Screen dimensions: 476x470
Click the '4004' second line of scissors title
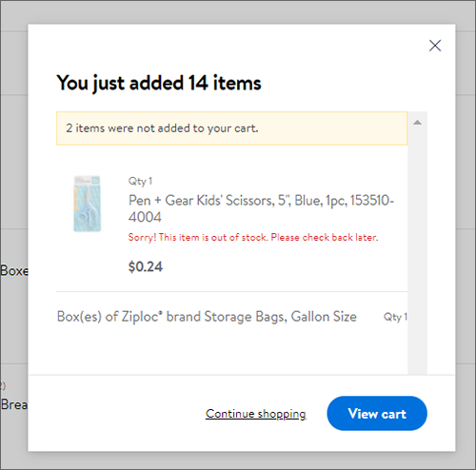click(145, 217)
